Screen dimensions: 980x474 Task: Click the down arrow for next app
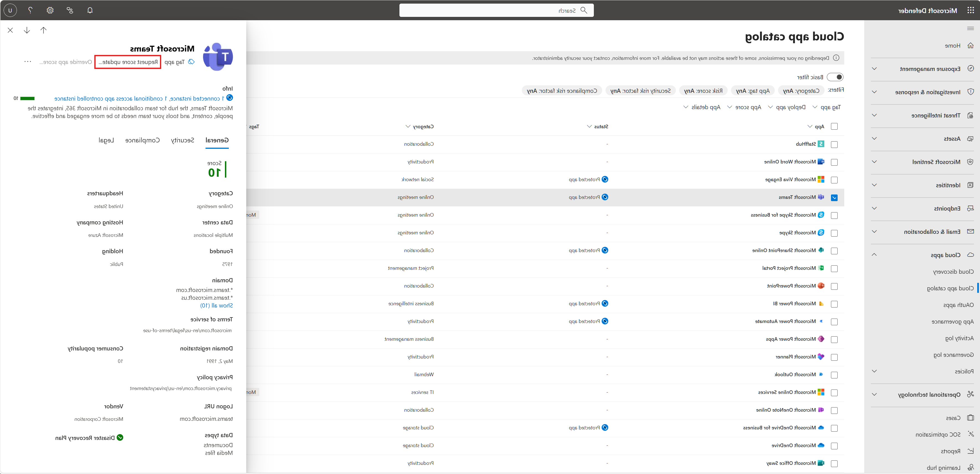pos(27,30)
